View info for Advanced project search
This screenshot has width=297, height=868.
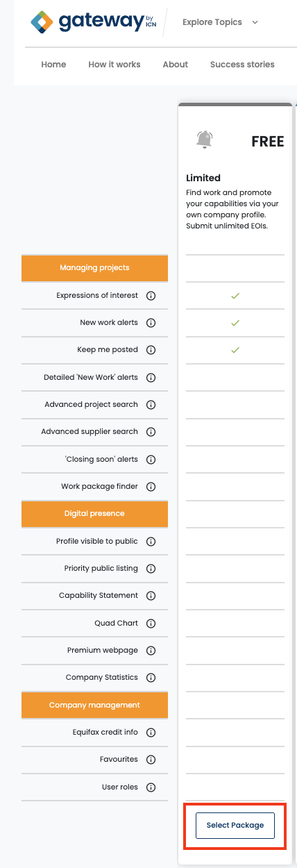coord(151,405)
